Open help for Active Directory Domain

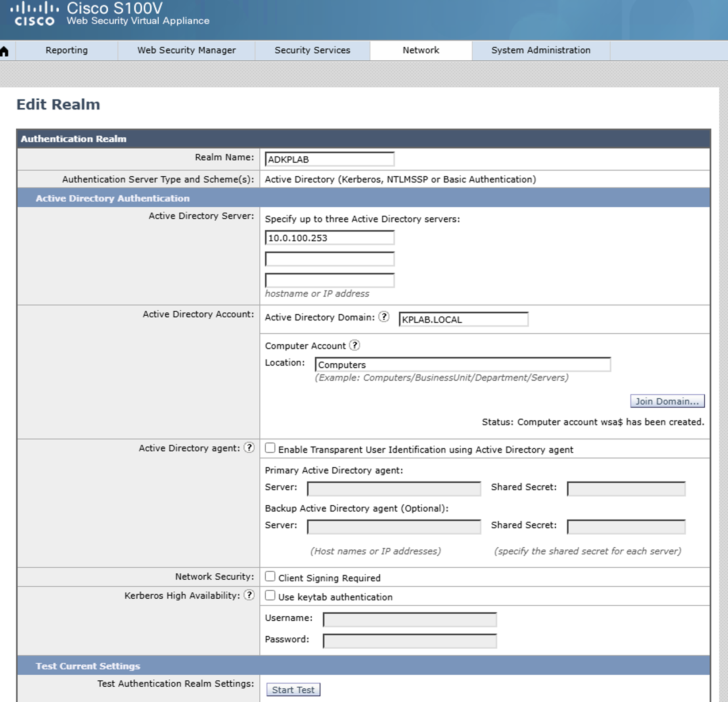[x=383, y=317]
